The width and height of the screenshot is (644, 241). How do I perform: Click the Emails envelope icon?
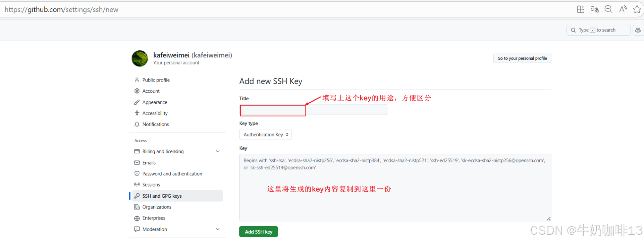[x=137, y=163]
